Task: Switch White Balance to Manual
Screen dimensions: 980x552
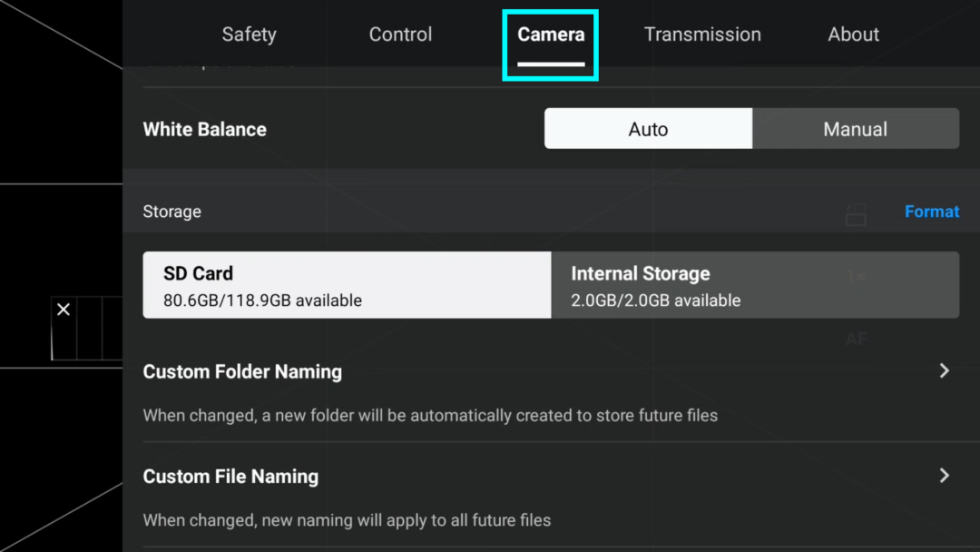Action: tap(855, 128)
